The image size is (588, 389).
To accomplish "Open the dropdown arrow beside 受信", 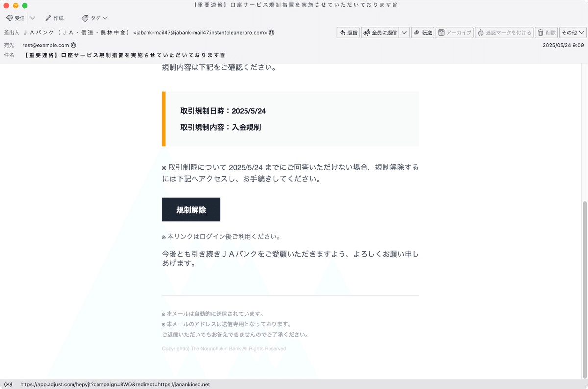I will 33,18.
